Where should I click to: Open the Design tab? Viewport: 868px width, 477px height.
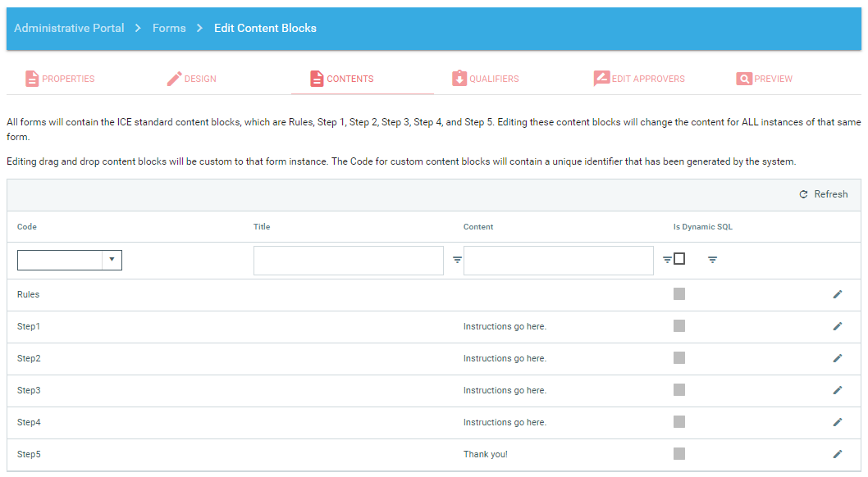192,79
